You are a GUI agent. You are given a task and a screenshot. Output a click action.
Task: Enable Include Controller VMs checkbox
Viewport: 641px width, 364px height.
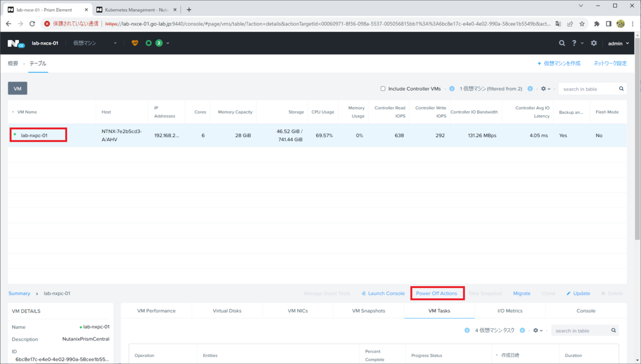click(383, 89)
